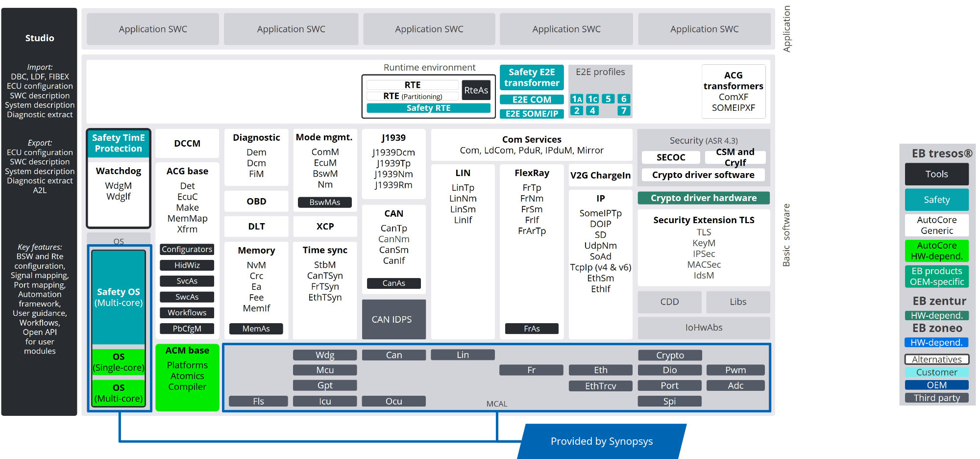Select the E2E COM label
This screenshot has height=459, width=980.
point(532,100)
